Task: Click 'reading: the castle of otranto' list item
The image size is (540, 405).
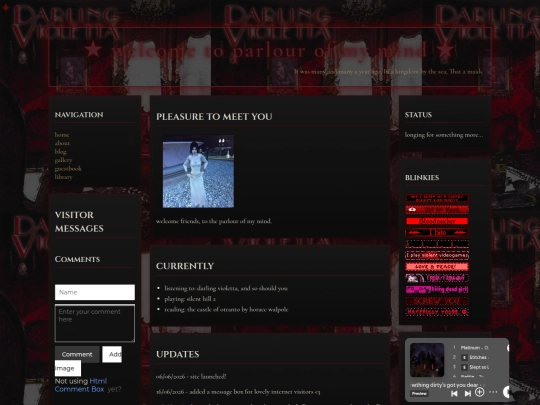Action: pyautogui.click(x=226, y=310)
